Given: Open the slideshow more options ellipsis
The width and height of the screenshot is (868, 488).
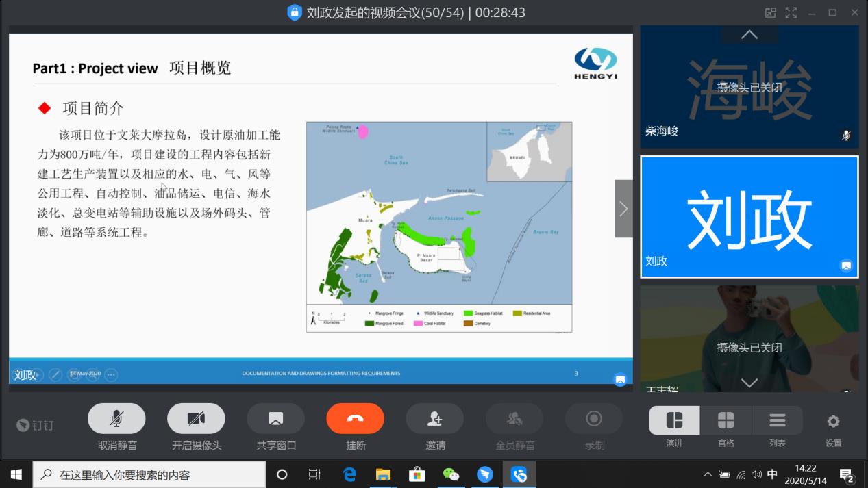Looking at the screenshot, I should pos(111,374).
